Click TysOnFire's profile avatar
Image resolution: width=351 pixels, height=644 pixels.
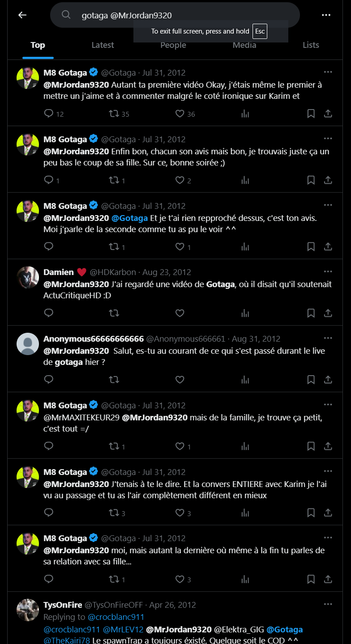(x=28, y=610)
